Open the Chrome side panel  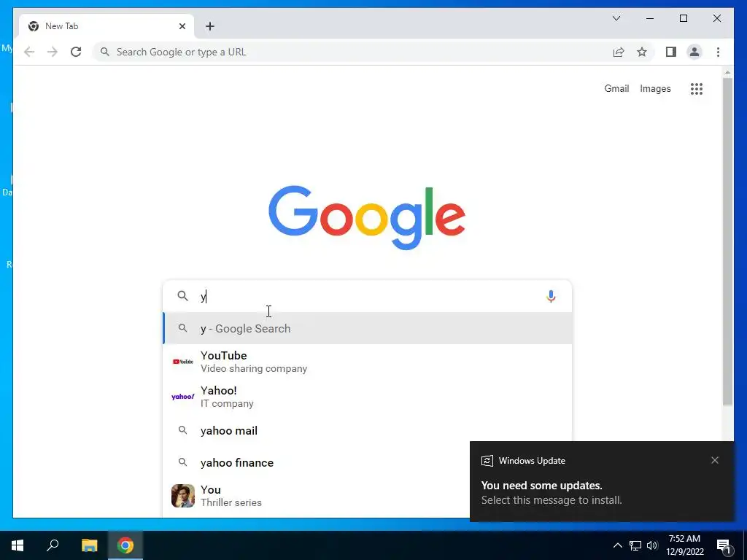671,52
